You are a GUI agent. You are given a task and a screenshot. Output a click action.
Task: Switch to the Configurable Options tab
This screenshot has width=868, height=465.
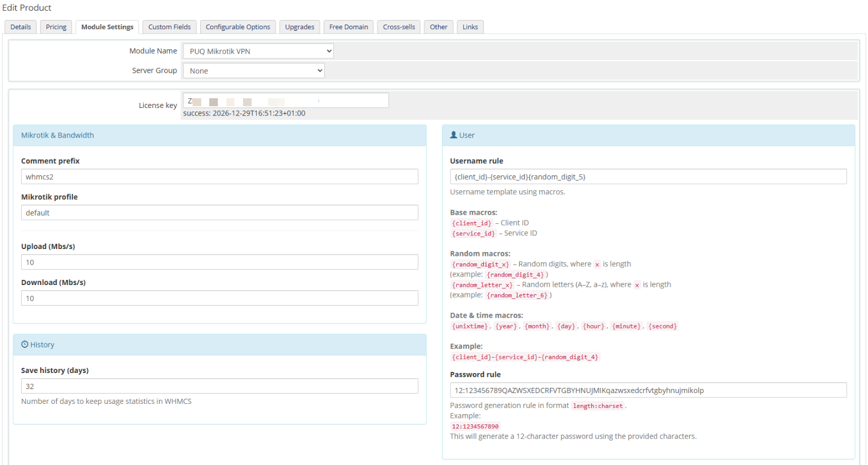tap(237, 26)
